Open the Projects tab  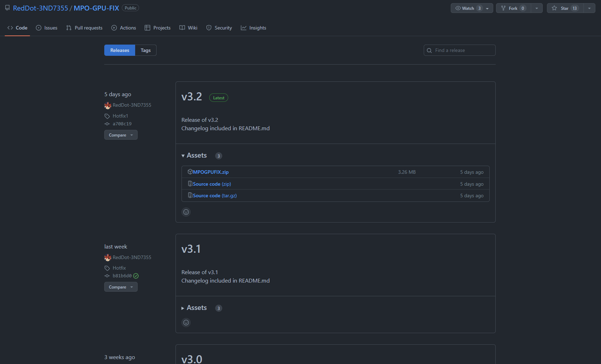point(158,28)
